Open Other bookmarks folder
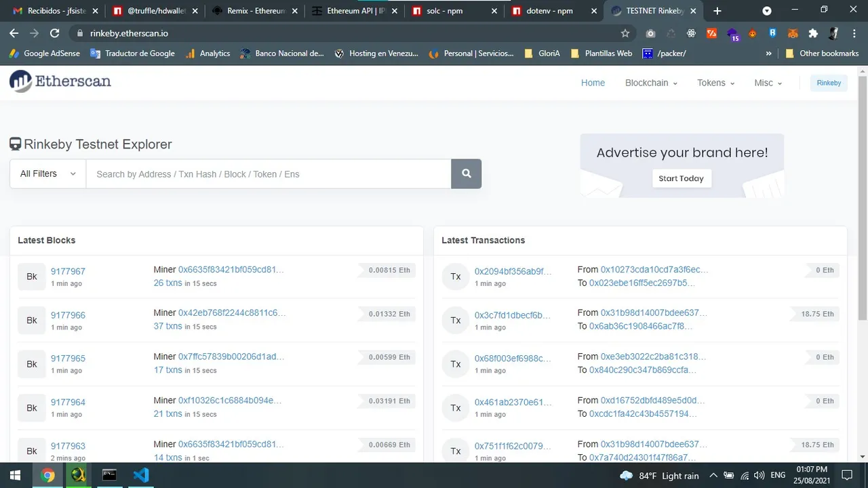Image resolution: width=868 pixels, height=488 pixels. coord(822,54)
